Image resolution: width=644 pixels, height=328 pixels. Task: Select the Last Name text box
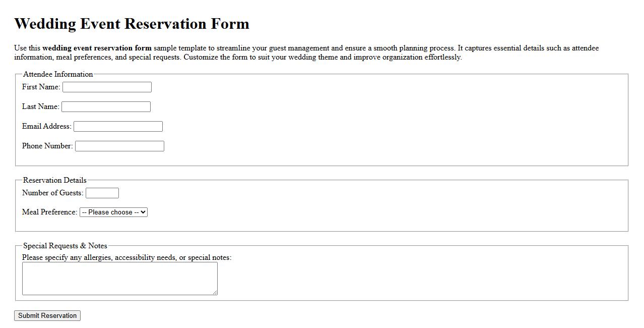[x=105, y=106]
